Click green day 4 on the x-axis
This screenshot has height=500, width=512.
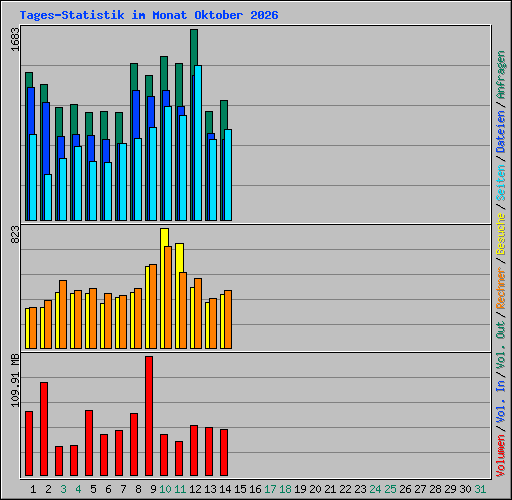pyautogui.click(x=78, y=489)
